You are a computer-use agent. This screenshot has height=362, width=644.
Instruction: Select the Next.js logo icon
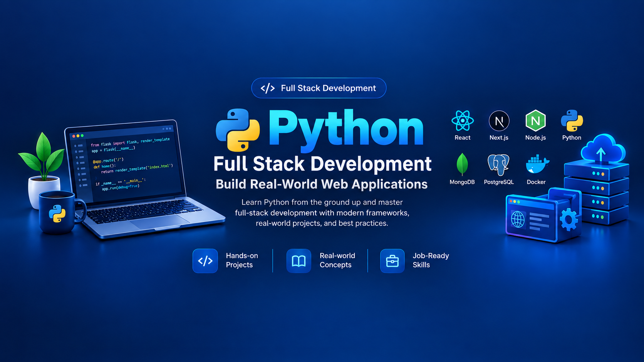[x=499, y=121]
